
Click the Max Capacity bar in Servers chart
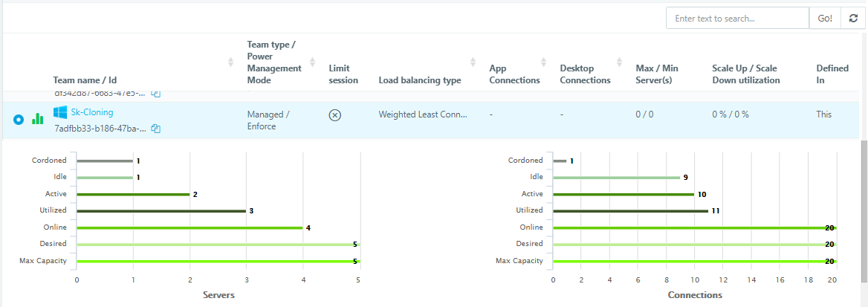[218, 261]
